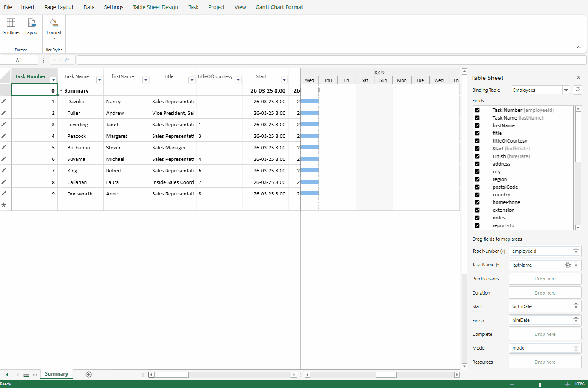Toggle the firstName field checkbox
Viewport: 588px width, 388px height.
(x=477, y=125)
